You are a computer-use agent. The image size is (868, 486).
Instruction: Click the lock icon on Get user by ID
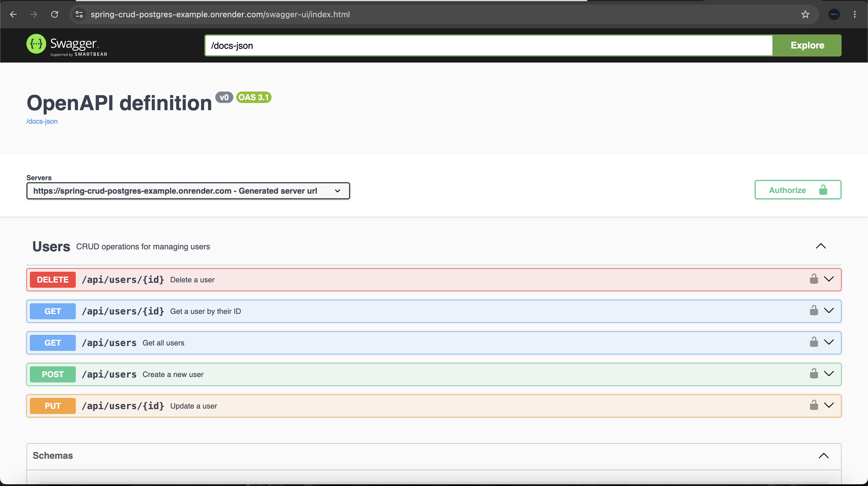coord(814,310)
